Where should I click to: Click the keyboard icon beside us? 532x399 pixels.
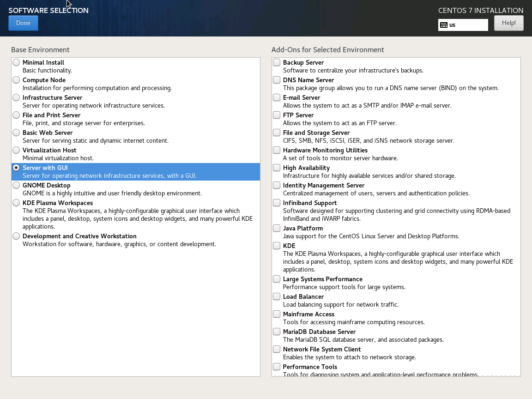point(443,25)
